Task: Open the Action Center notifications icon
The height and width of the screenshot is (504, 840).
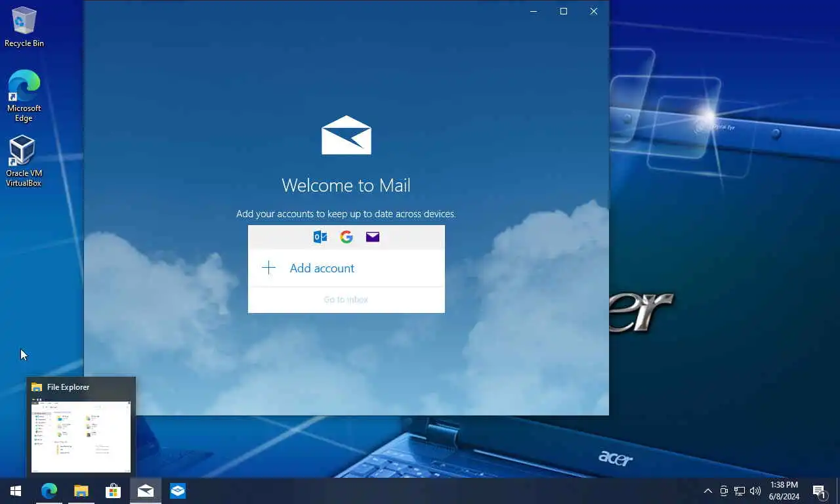Action: 819,491
